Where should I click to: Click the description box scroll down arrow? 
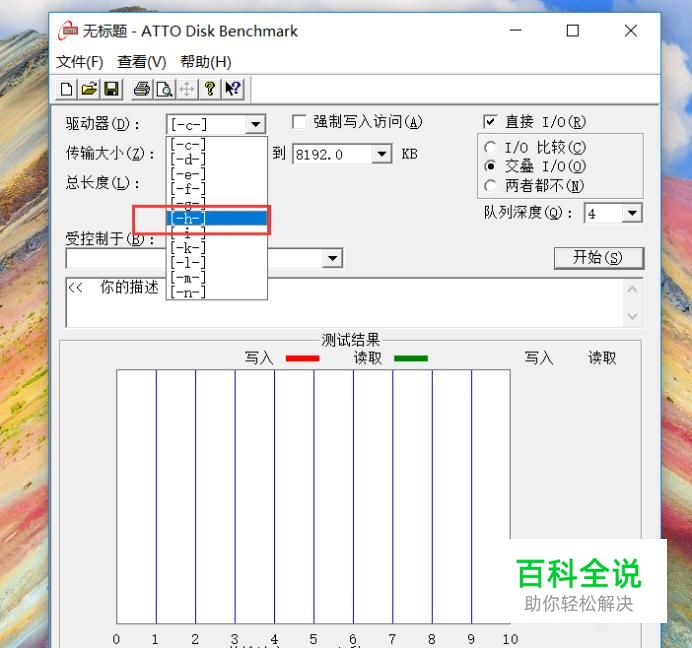(x=632, y=316)
